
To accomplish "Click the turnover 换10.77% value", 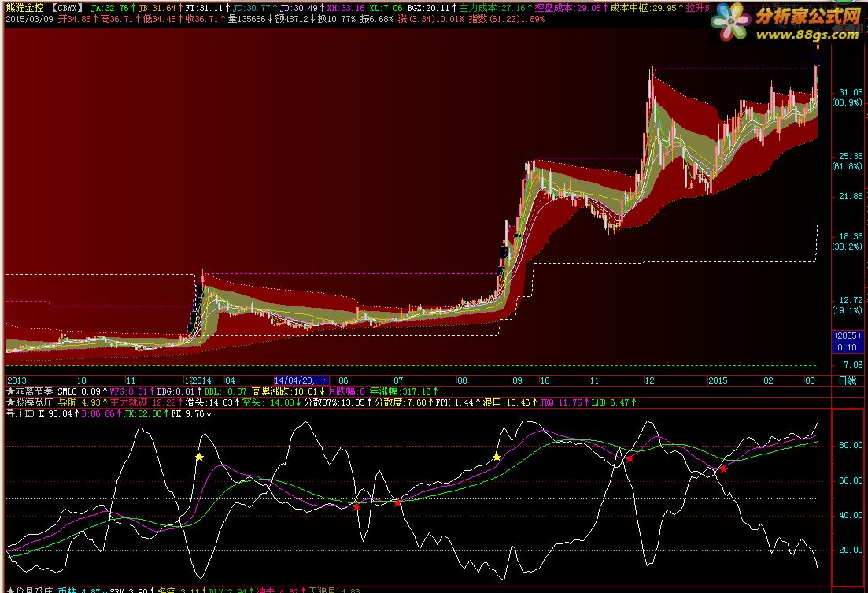I will pyautogui.click(x=337, y=19).
